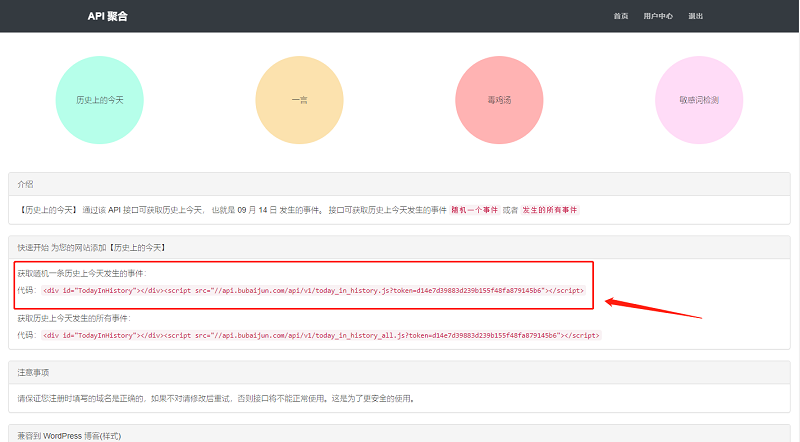Click the 随机一个事件 tag
This screenshot has height=442, width=800.
[x=474, y=210]
